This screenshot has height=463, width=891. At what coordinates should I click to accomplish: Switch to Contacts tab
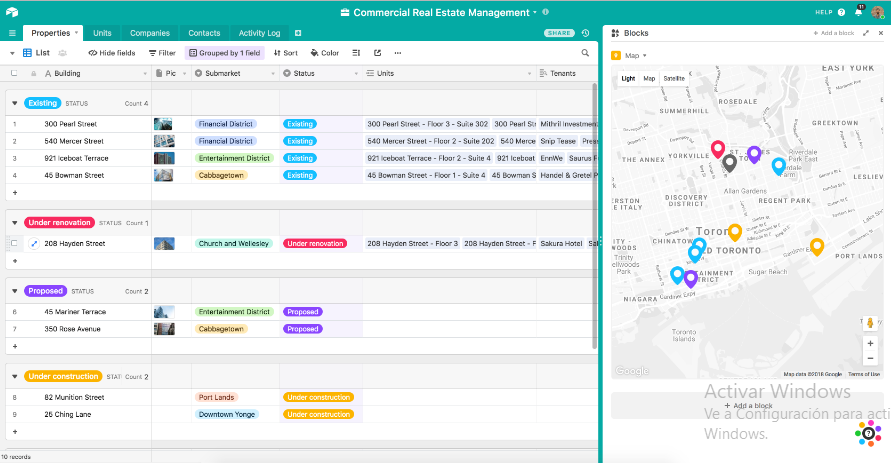204,33
